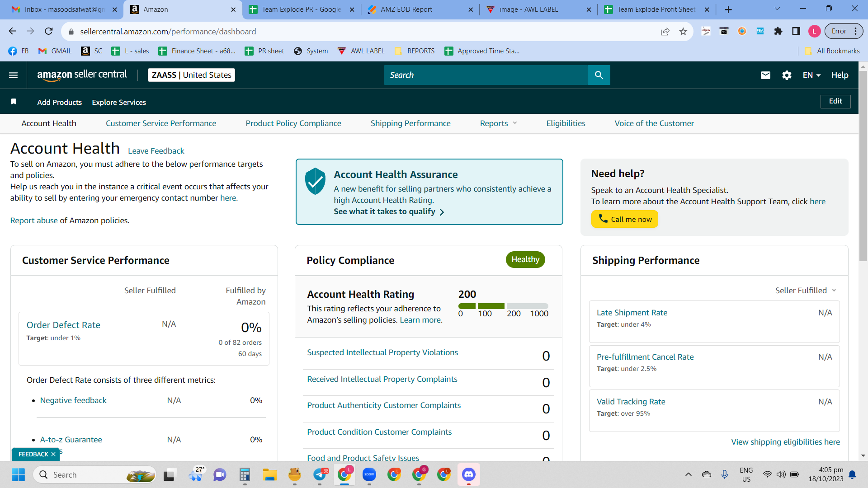The width and height of the screenshot is (868, 488).
Task: Click the FB bookmark
Action: (x=19, y=51)
